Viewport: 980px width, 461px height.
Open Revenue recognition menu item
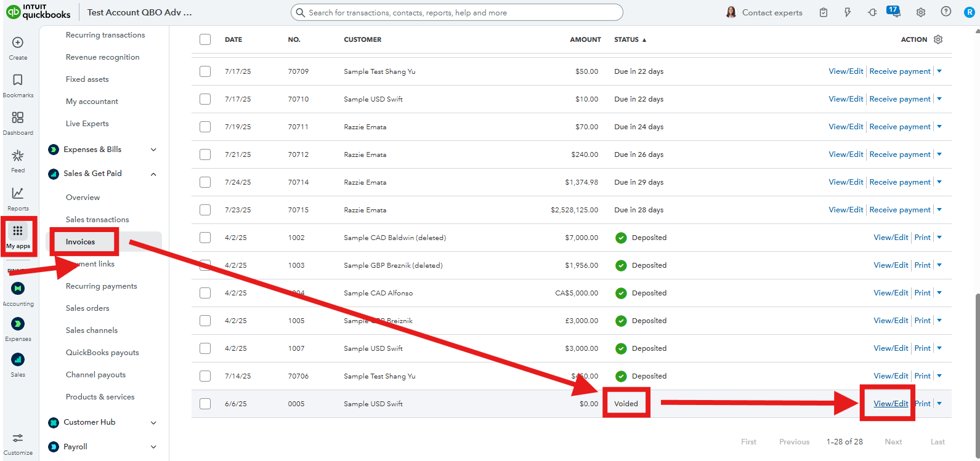pos(102,57)
